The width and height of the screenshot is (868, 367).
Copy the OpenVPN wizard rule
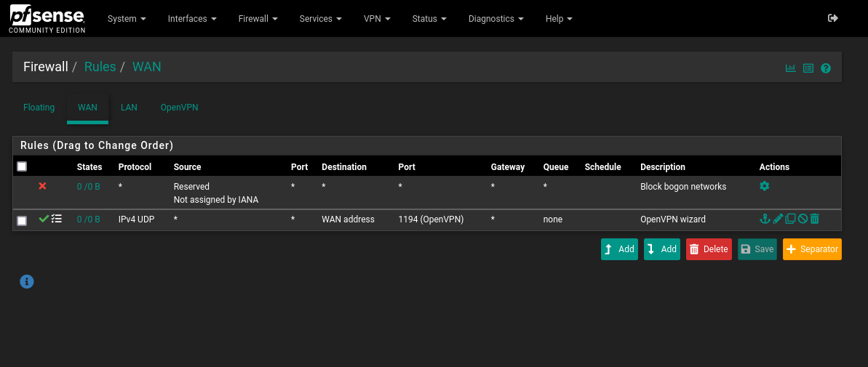click(790, 219)
